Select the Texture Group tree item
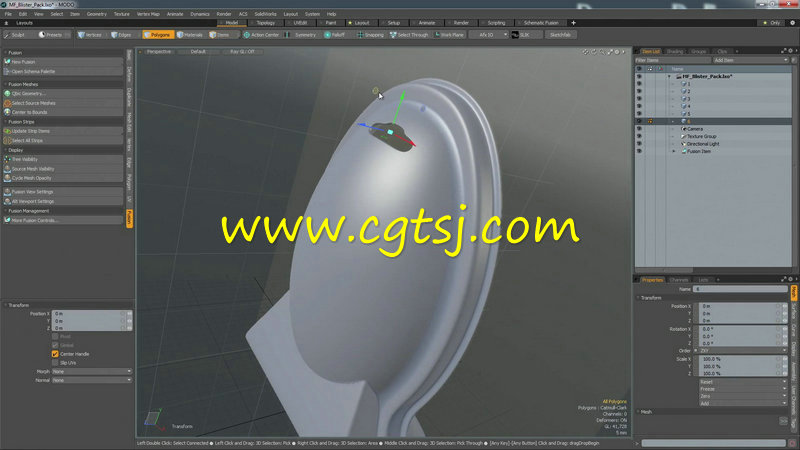 tap(701, 137)
